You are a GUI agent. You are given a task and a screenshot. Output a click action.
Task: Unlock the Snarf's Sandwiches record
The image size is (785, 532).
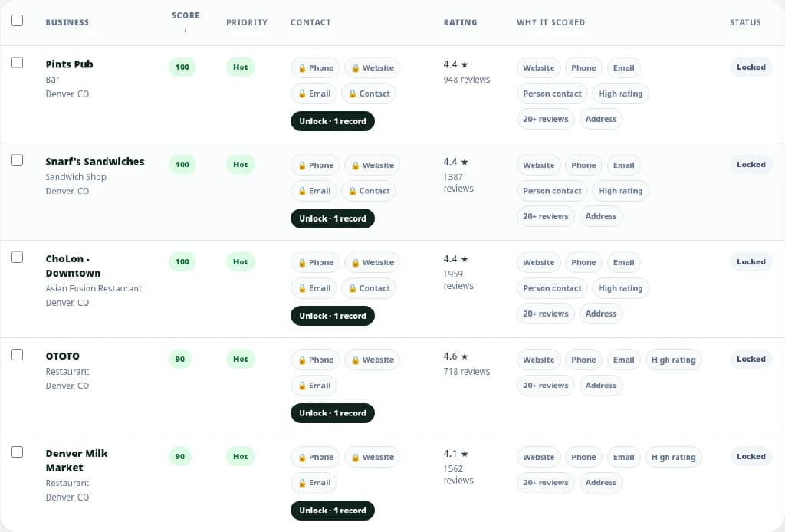click(333, 218)
